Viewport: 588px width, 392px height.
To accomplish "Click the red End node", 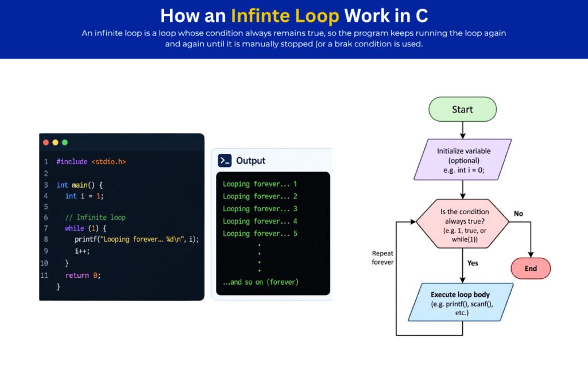I will click(x=531, y=269).
